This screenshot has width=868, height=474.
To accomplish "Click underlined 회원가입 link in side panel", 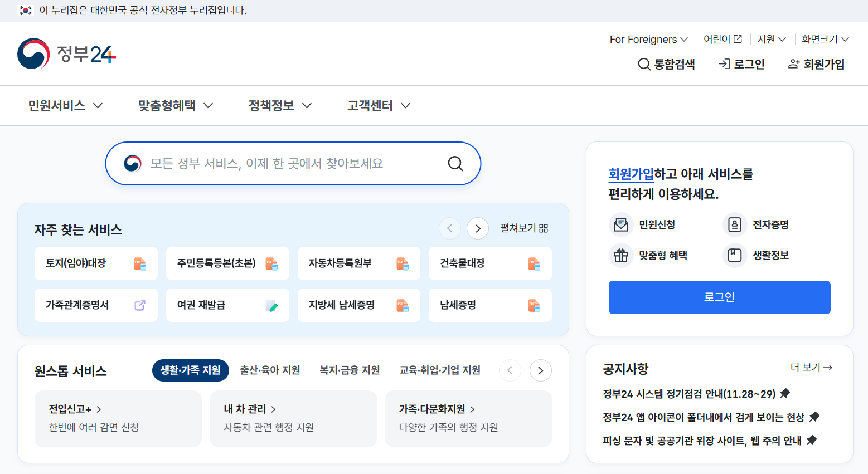I will 631,174.
